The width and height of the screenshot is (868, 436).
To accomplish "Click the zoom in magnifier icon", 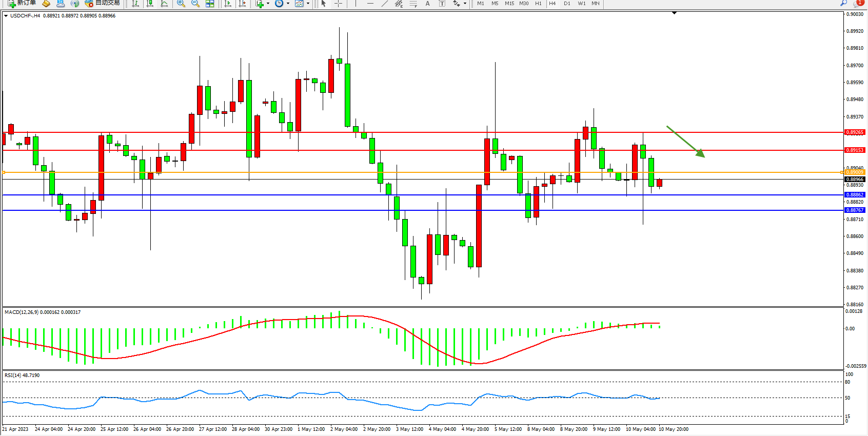I will pos(181,4).
